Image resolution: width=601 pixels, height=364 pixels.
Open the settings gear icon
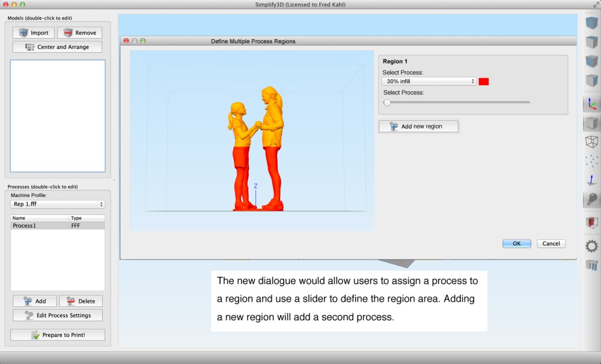[592, 246]
